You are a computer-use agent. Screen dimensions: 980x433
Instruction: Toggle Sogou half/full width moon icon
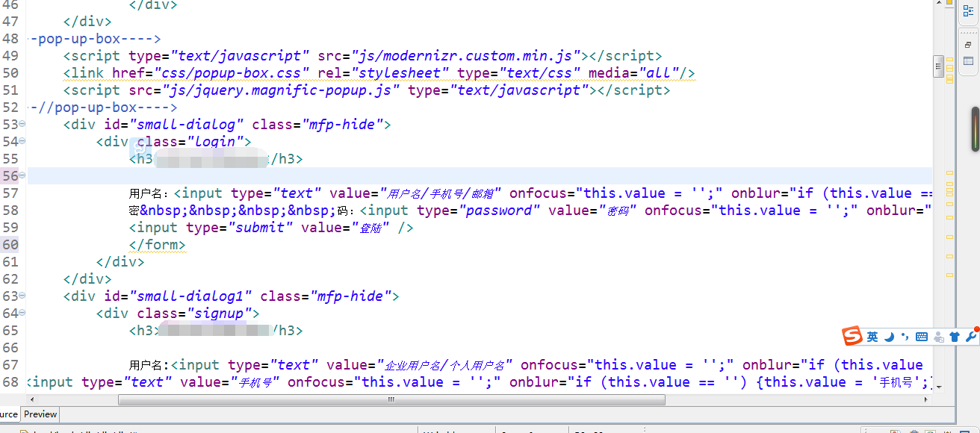click(x=890, y=337)
